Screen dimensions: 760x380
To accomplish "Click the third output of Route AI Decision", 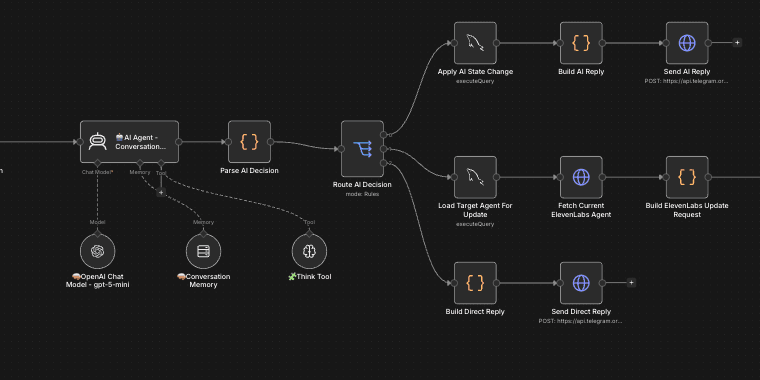I will 383,163.
